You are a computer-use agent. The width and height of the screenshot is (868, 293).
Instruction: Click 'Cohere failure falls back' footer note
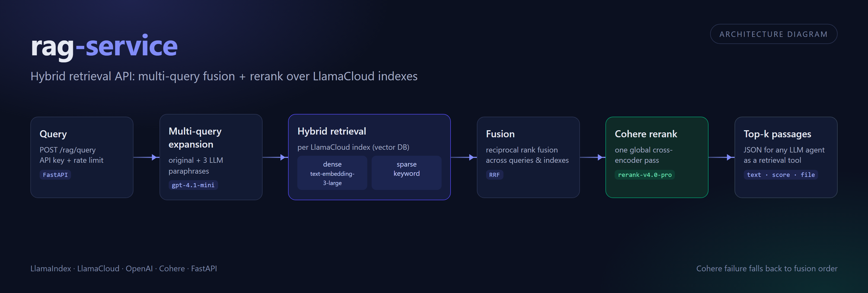click(767, 268)
